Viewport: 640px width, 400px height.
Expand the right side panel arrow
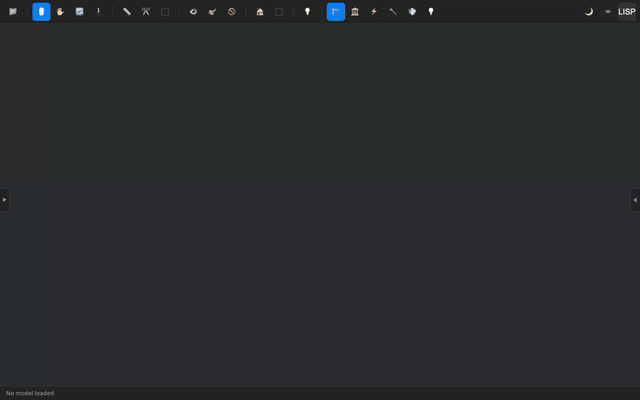tap(635, 200)
